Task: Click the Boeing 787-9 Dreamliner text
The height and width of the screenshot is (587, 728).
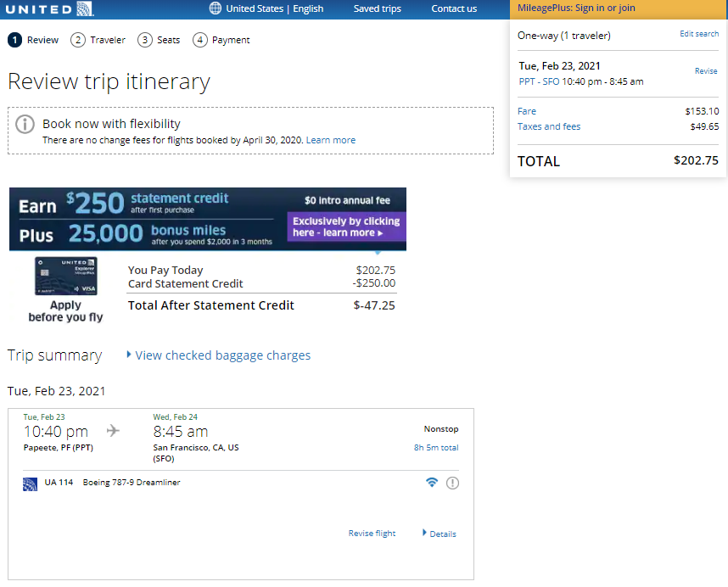Action: point(132,482)
